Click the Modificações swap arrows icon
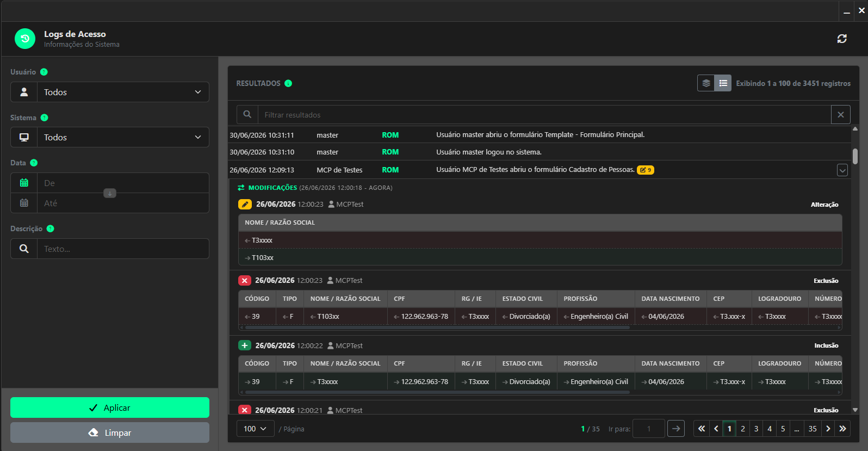Image resolution: width=868 pixels, height=451 pixels. point(241,188)
